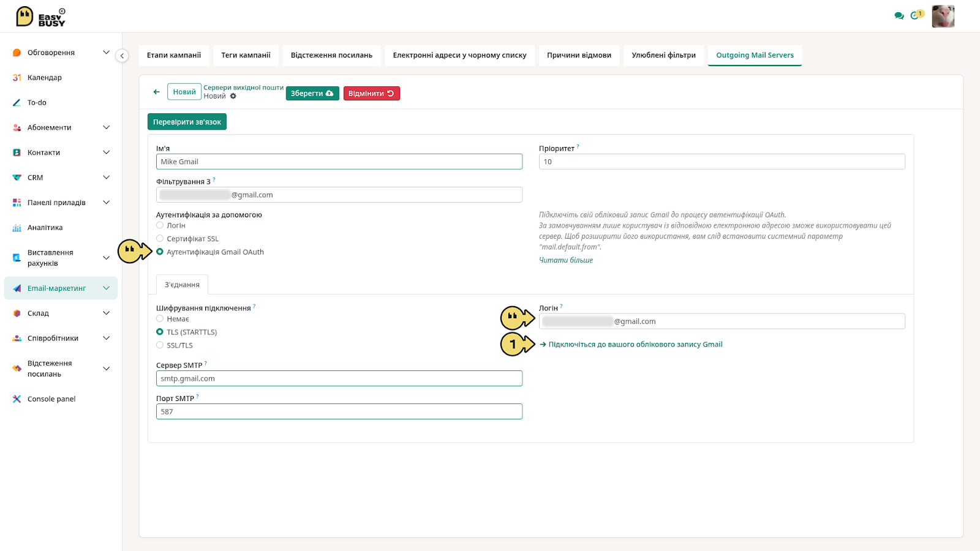
Task: Click the help mark next to Сервер SMTP
Action: point(206,363)
